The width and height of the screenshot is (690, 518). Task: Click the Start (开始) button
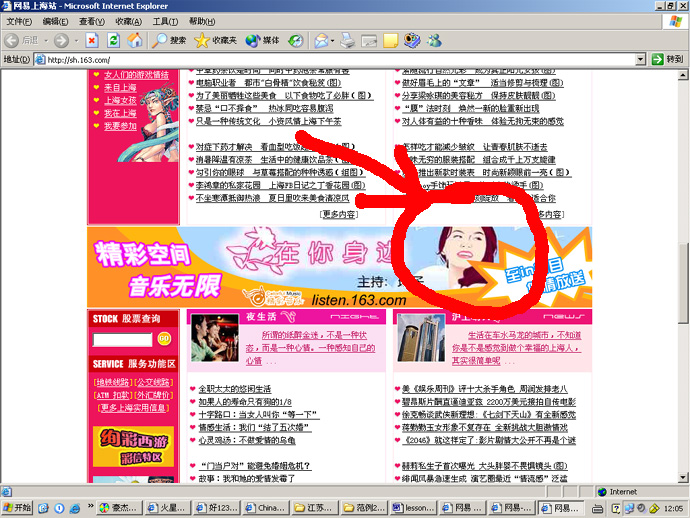click(x=17, y=508)
